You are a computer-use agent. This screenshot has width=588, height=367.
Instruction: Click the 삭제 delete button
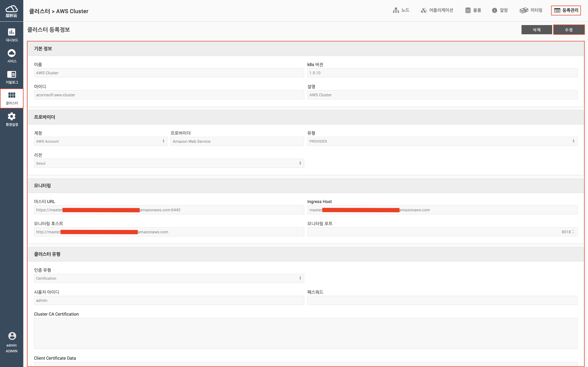537,30
